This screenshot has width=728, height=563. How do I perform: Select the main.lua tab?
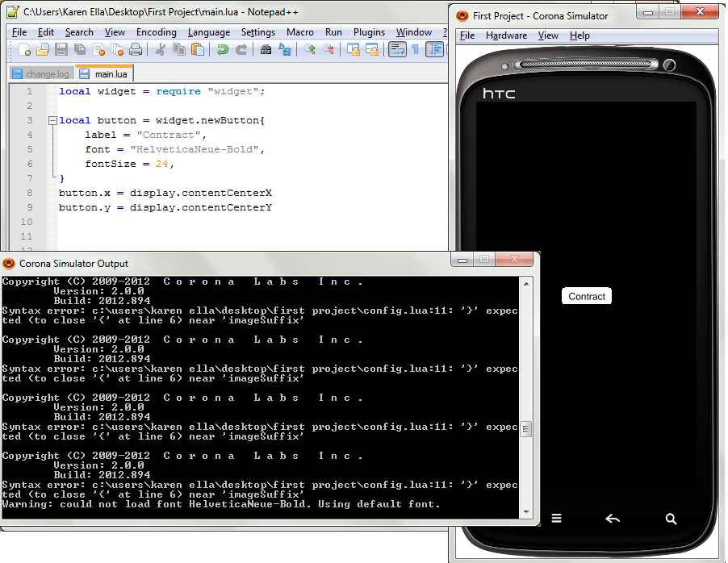104,73
